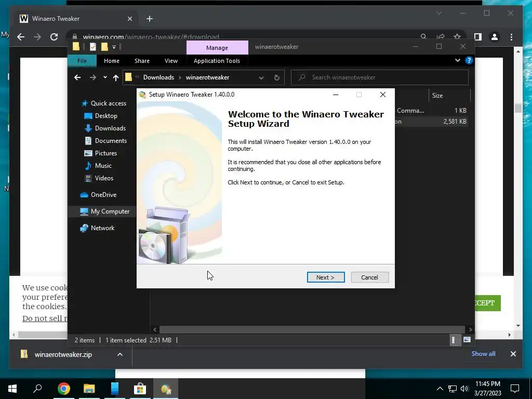This screenshot has width=532, height=399.
Task: Select the Application Tools tab
Action: pyautogui.click(x=217, y=61)
